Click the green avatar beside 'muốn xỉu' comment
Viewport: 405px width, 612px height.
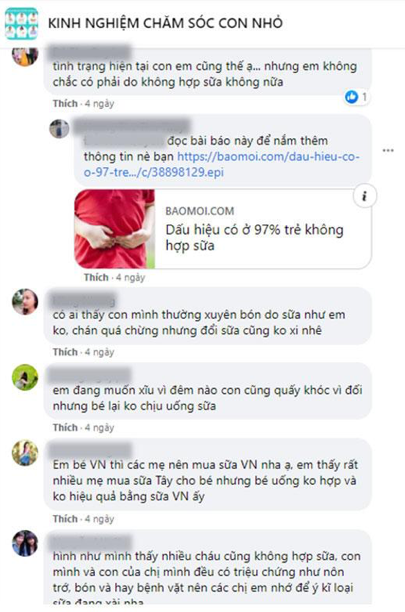[25, 377]
